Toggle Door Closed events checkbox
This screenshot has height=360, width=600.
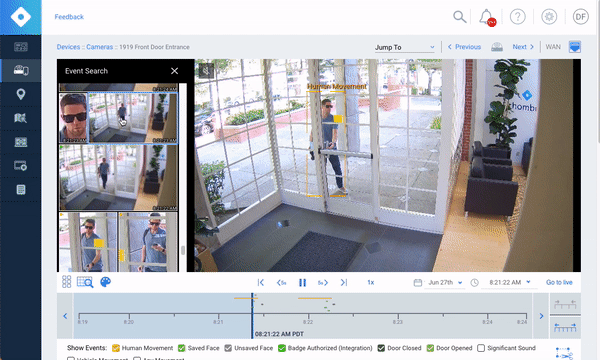[381, 348]
